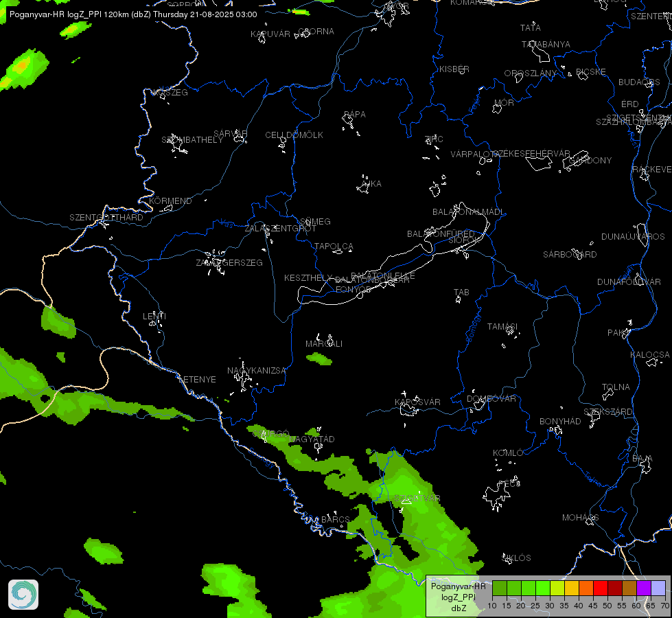The image size is (672, 618).
Task: Click the LETENYE town label
Action: pos(197,380)
